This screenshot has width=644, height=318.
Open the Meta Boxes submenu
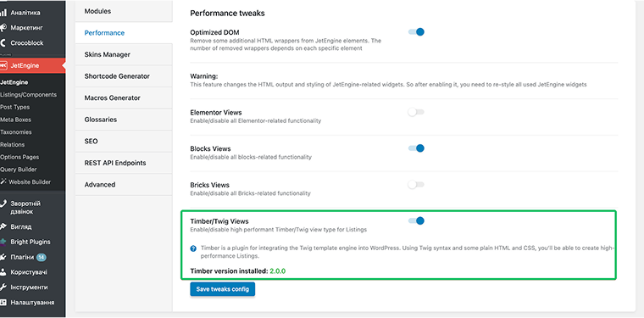(15, 120)
